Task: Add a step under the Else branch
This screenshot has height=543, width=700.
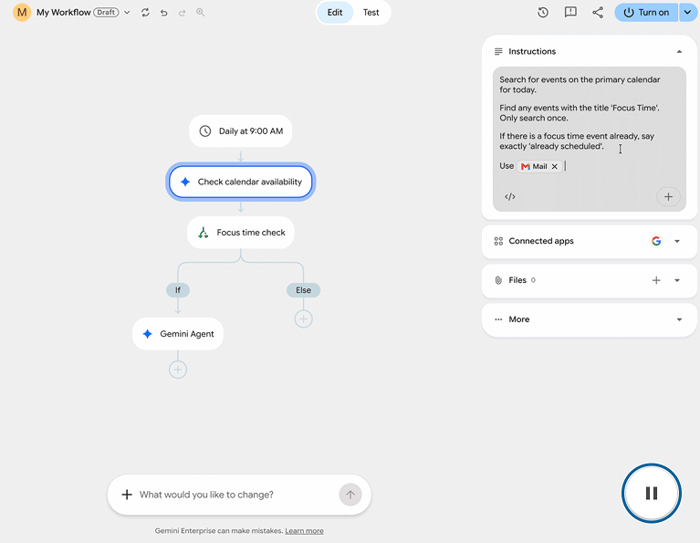Action: pos(303,319)
